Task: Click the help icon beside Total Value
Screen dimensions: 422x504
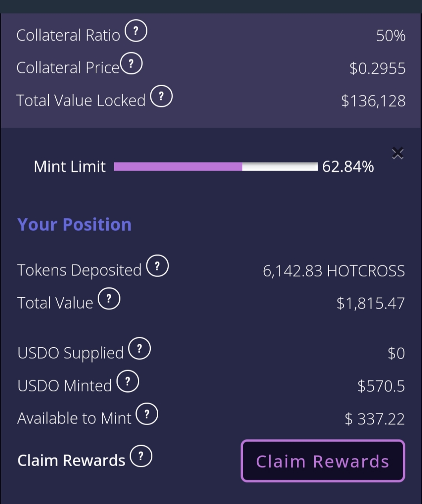Action: [x=109, y=298]
